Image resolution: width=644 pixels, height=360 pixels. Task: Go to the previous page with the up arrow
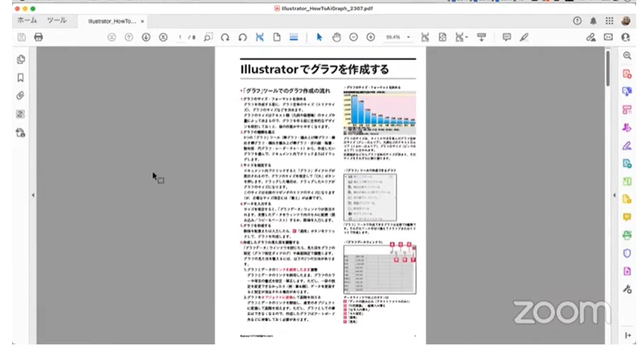[x=129, y=38]
